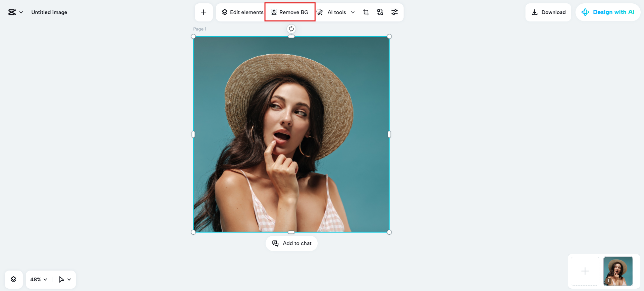Screen dimensions: 644x291
Task: Click the plus add button in toolbar
Action: [203, 12]
